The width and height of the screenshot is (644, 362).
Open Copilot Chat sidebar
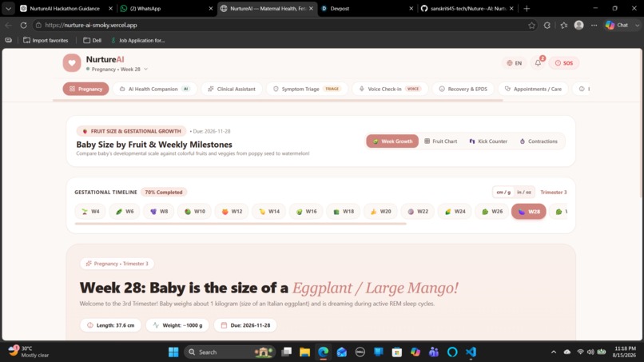pos(618,25)
